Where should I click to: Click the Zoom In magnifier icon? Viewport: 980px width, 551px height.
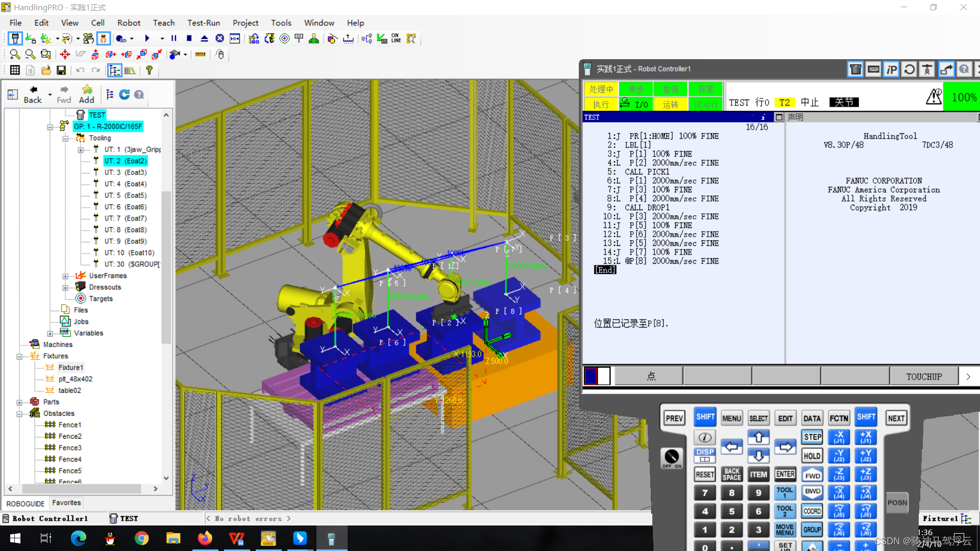15,55
